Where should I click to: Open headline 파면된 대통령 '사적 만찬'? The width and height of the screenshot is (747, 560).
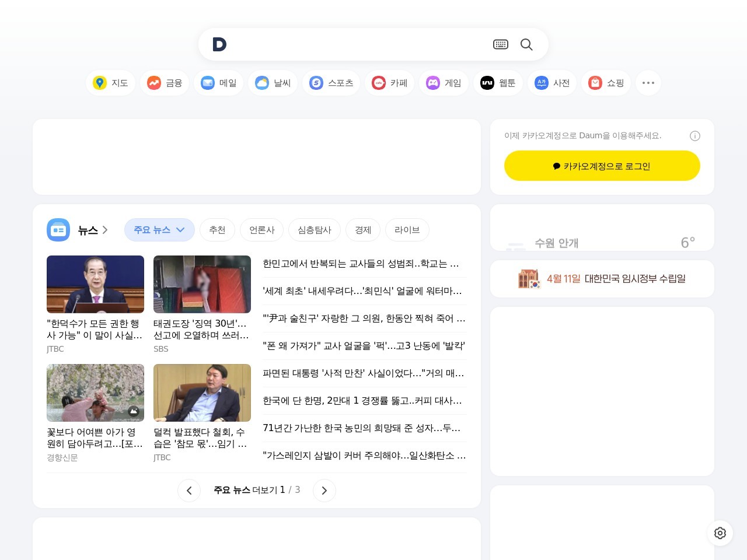coord(364,373)
